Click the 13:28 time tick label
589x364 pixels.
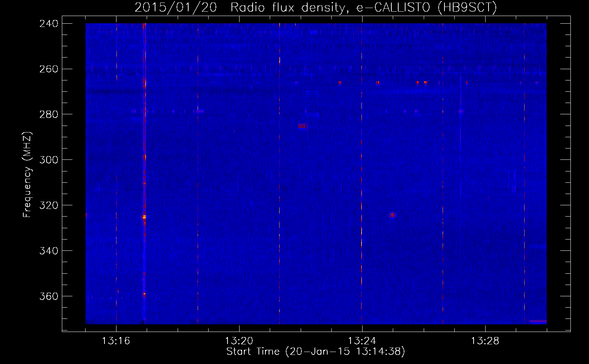coord(485,341)
